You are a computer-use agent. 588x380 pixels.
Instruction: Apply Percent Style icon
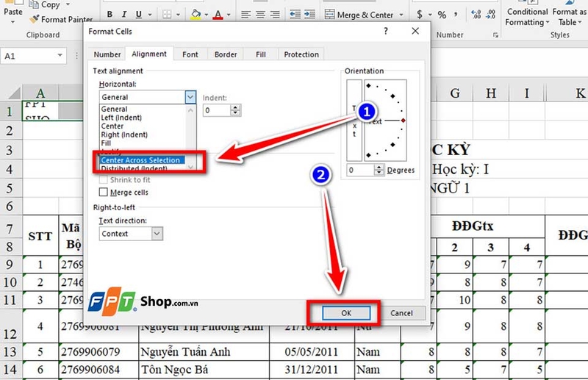(442, 15)
